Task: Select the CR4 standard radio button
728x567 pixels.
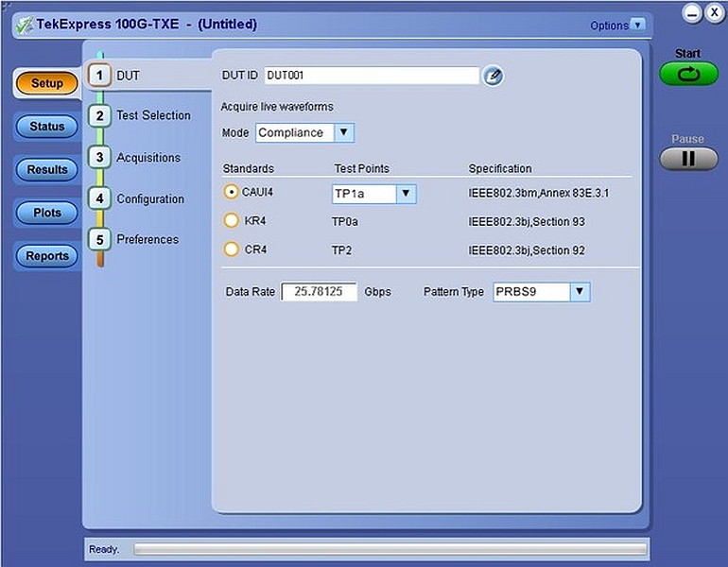Action: click(x=231, y=249)
